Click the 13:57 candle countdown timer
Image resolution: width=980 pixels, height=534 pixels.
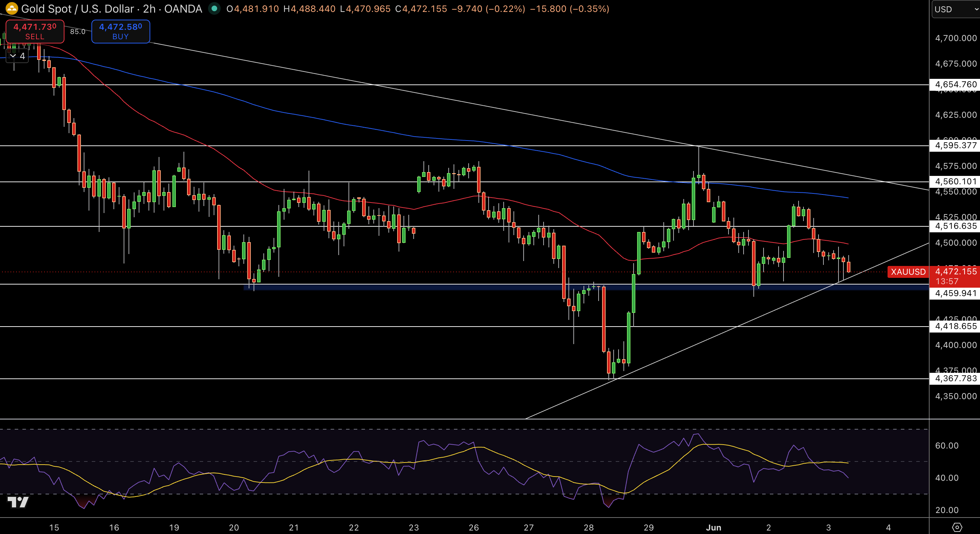[x=947, y=282]
